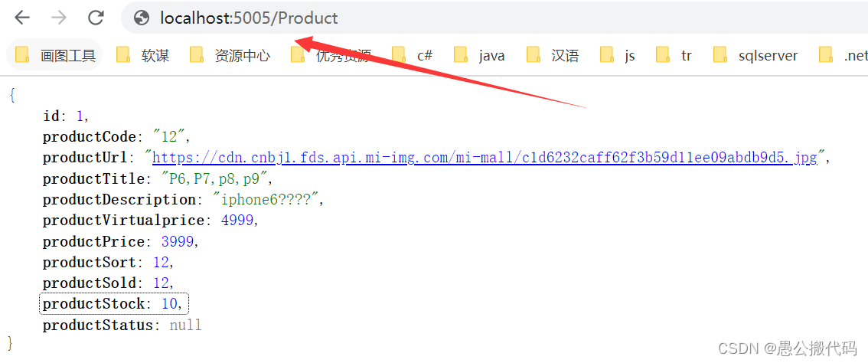Viewport: 868px width, 363px height.
Task: Select the productSort key
Action: 89,262
